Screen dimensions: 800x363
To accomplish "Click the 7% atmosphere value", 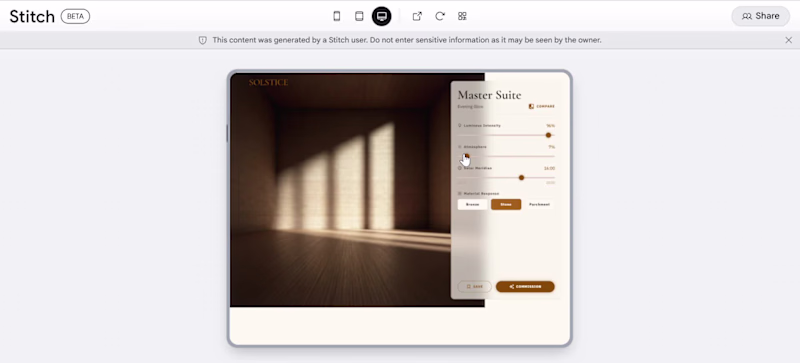I will point(552,147).
